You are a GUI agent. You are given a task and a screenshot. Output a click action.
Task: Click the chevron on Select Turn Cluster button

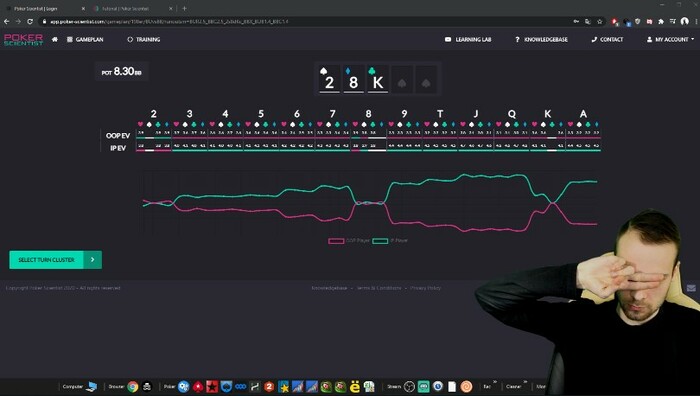coord(93,259)
